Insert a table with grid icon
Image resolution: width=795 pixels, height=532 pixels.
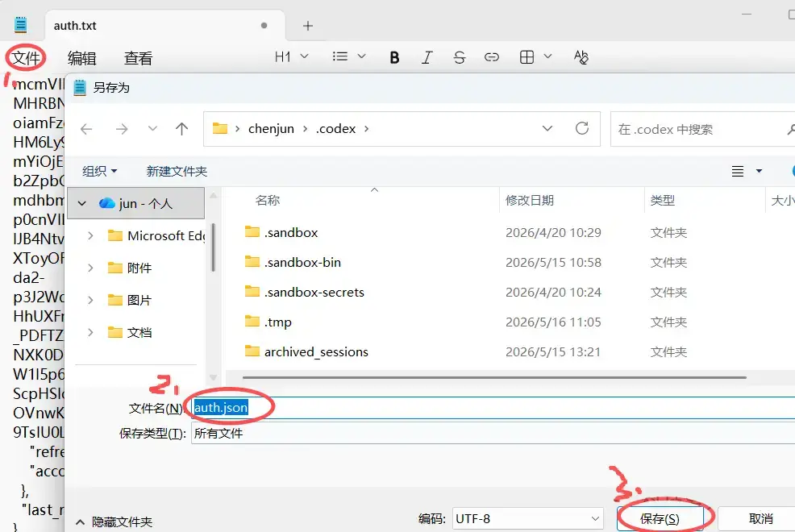pyautogui.click(x=527, y=57)
